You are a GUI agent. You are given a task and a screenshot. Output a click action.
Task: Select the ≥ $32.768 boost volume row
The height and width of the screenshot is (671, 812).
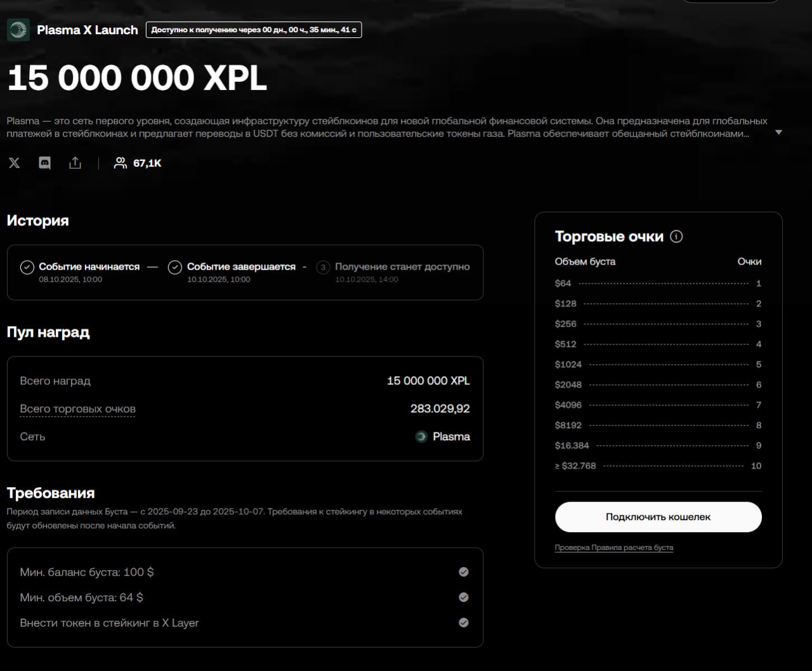pos(658,466)
